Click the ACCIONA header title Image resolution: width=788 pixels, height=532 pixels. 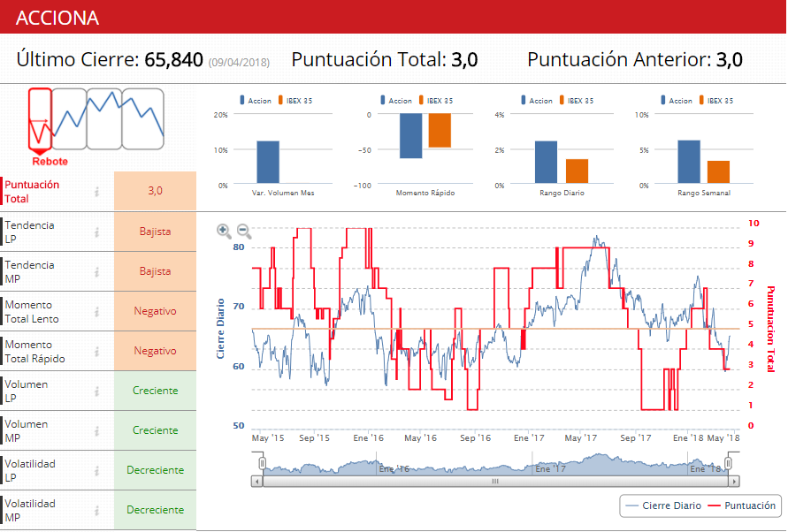click(x=57, y=18)
